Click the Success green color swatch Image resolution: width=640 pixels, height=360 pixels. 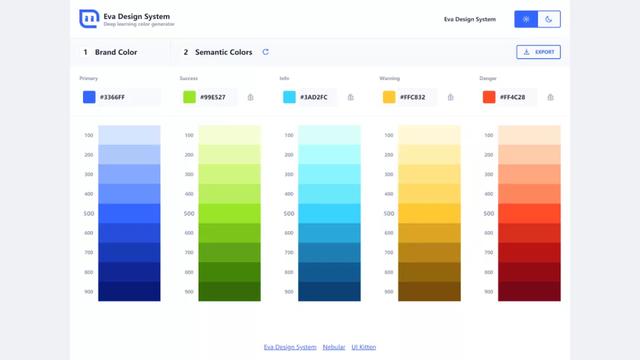pos(189,97)
